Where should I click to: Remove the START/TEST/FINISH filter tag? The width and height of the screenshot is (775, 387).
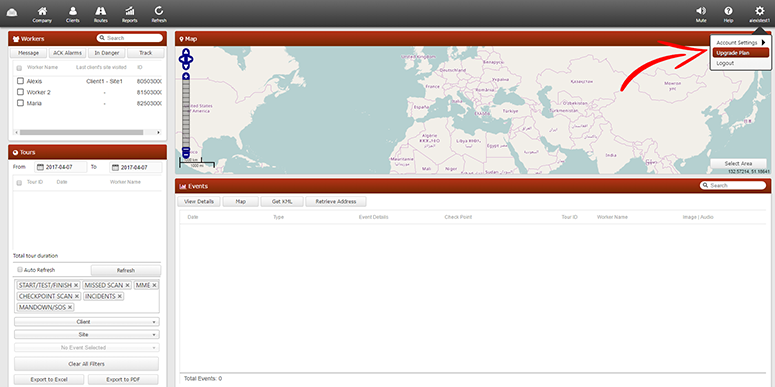point(76,286)
